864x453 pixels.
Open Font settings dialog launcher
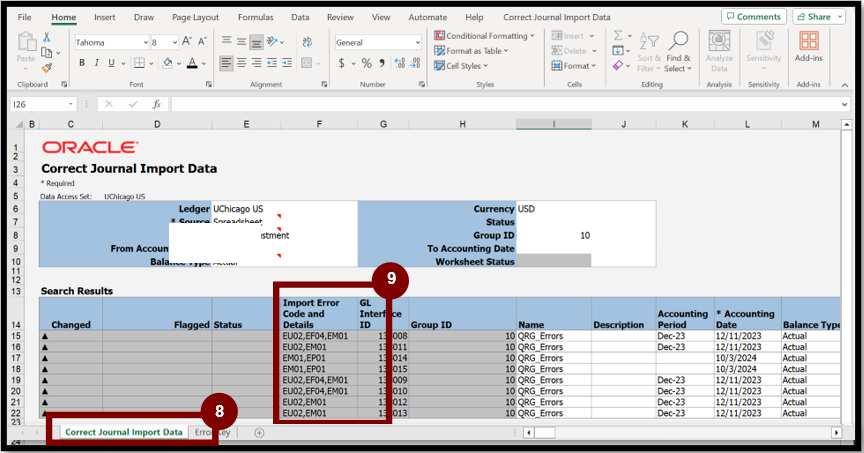point(209,84)
